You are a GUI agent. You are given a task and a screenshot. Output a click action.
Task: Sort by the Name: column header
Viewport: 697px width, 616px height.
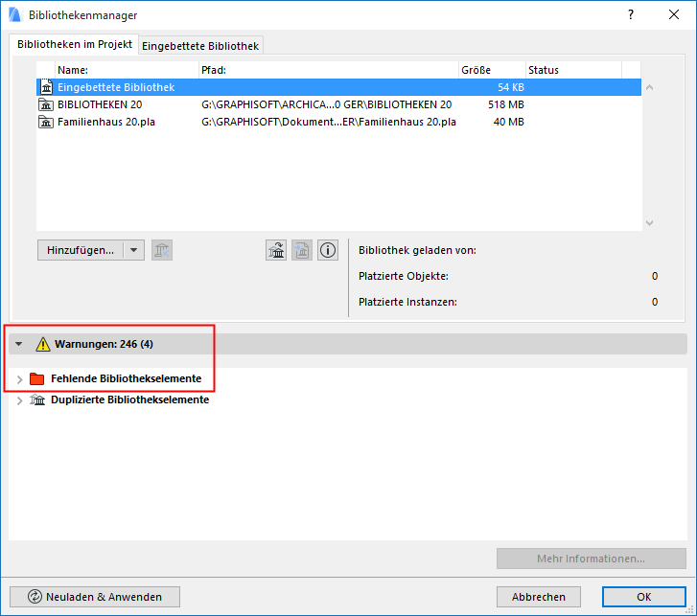(128, 70)
